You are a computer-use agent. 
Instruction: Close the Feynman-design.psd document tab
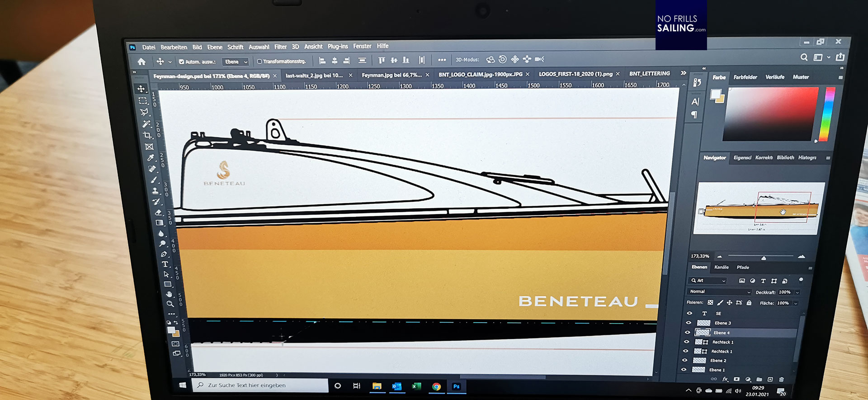click(274, 76)
